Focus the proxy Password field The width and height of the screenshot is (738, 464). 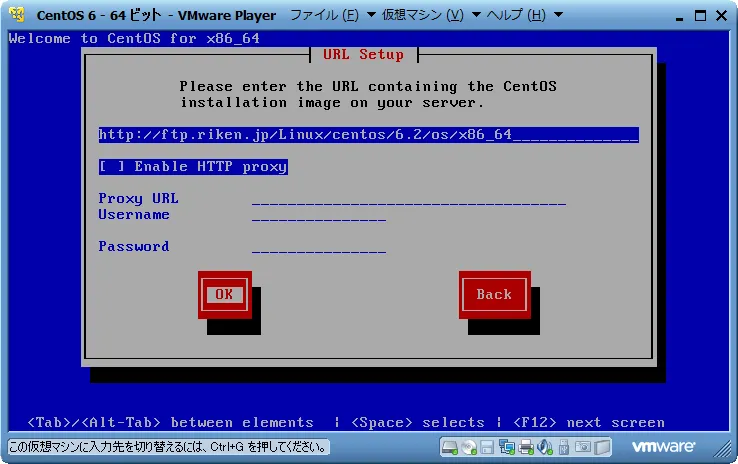(319, 247)
